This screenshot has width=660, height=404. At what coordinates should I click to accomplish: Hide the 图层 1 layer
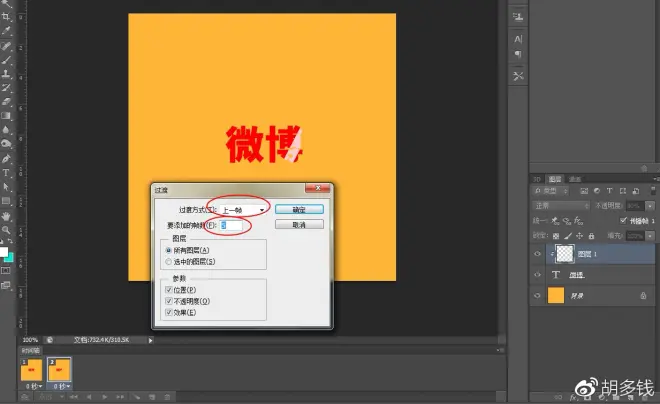537,254
